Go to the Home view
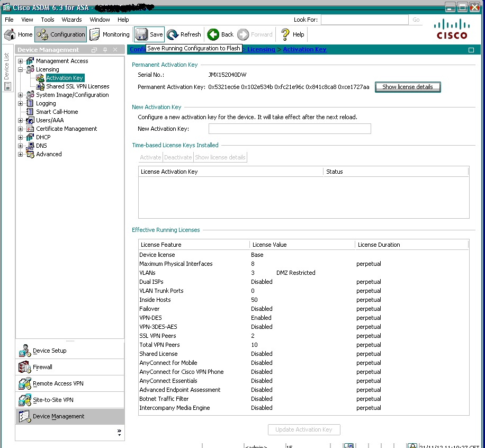 coord(18,34)
